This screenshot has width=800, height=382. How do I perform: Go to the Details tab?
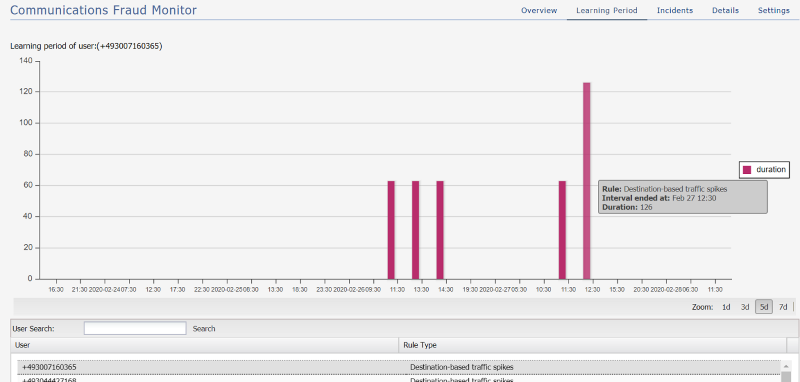[725, 10]
